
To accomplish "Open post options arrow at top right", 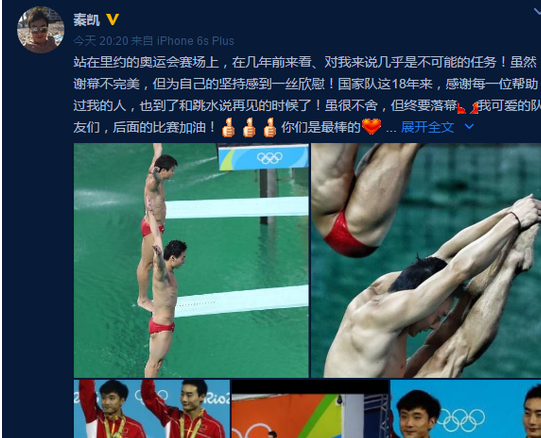I will click(537, 12).
